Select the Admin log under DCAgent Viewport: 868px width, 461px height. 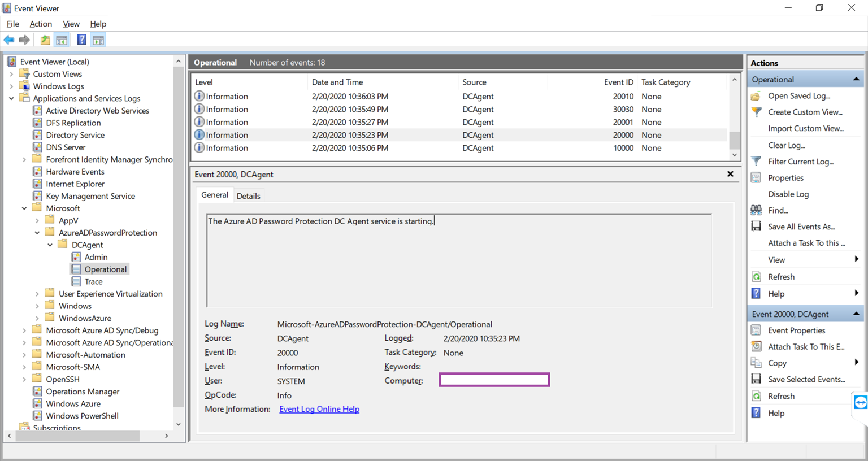pyautogui.click(x=96, y=257)
